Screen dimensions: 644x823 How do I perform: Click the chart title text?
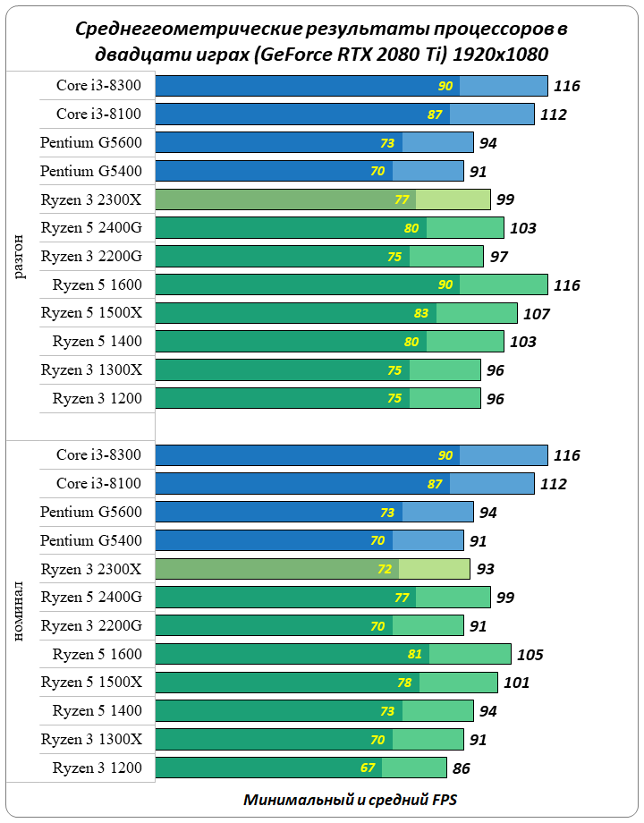(321, 41)
